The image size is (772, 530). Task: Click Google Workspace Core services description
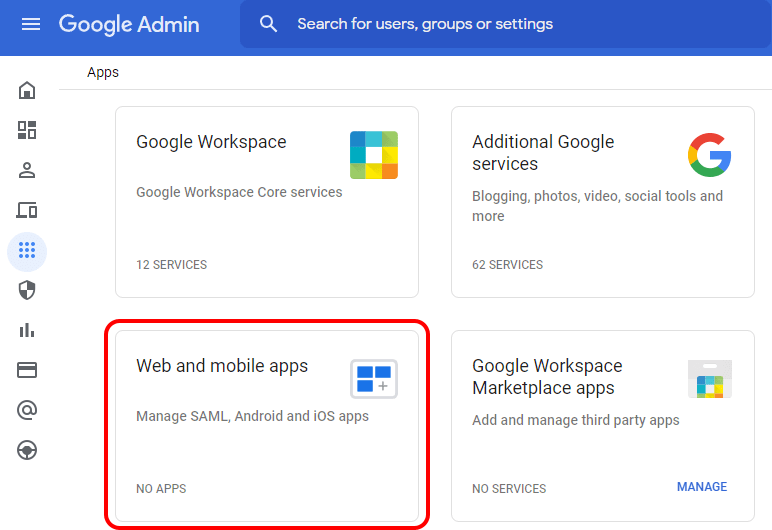[239, 192]
